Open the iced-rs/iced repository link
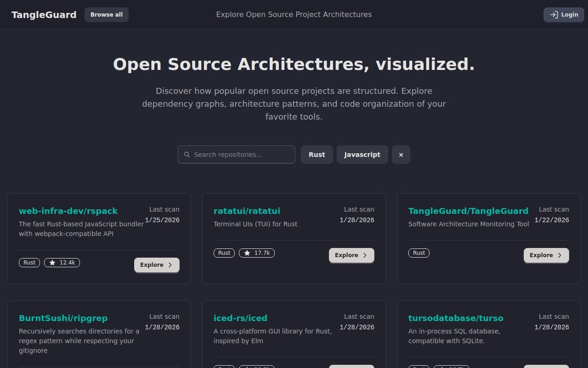This screenshot has width=588, height=368. 240,318
